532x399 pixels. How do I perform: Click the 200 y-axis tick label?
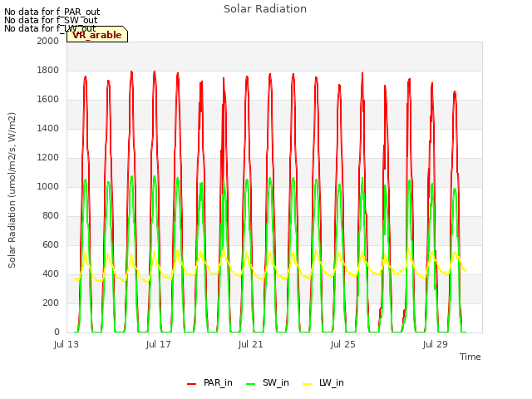click(x=51, y=303)
